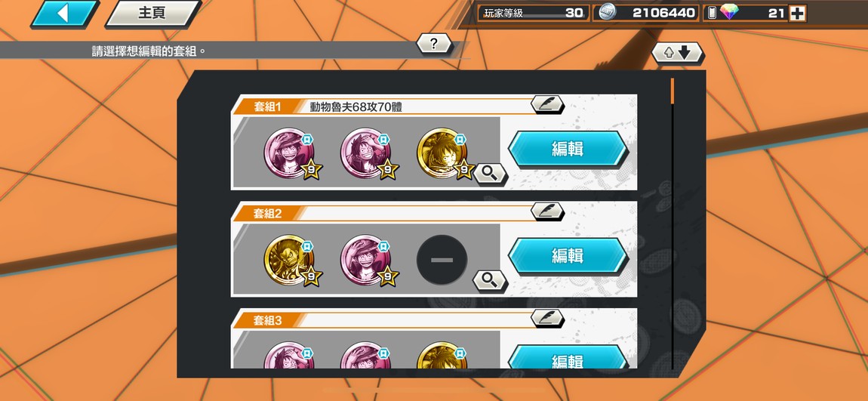Click the 套組1 name field 動物魯夫68攻70體
The width and height of the screenshot is (868, 401).
356,107
